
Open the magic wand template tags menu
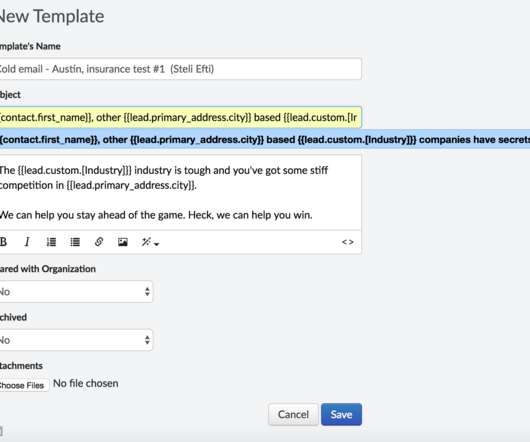(150, 242)
